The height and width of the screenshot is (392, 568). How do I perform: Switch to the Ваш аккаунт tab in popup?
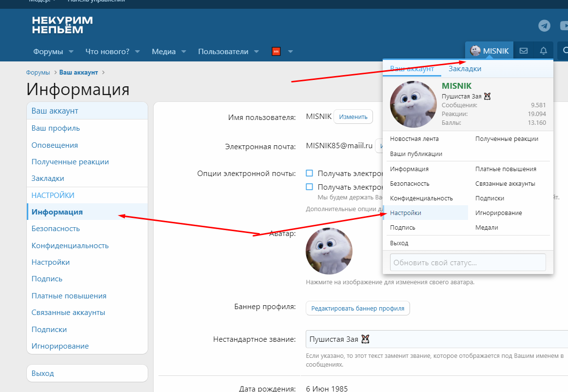pyautogui.click(x=412, y=68)
